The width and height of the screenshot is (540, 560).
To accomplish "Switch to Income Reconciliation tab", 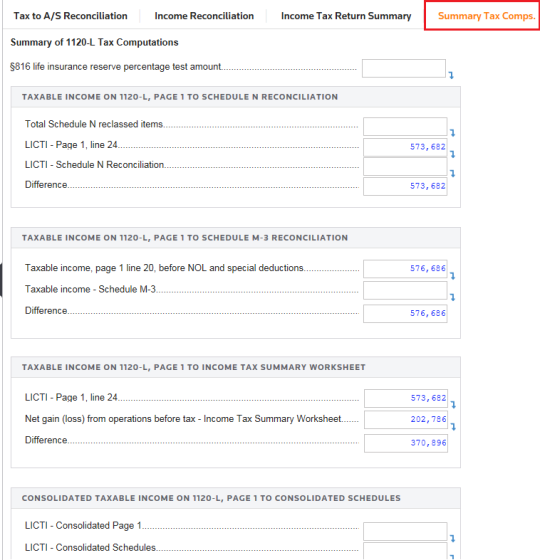I will 204,16.
